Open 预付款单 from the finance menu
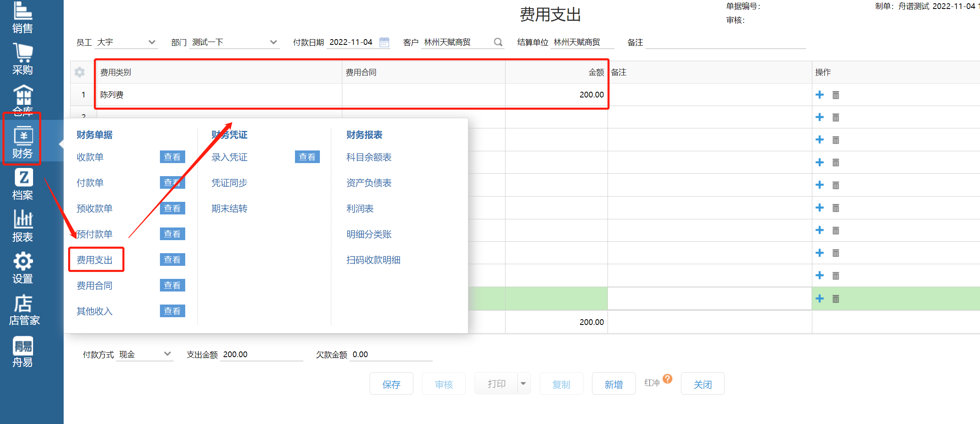 click(95, 234)
